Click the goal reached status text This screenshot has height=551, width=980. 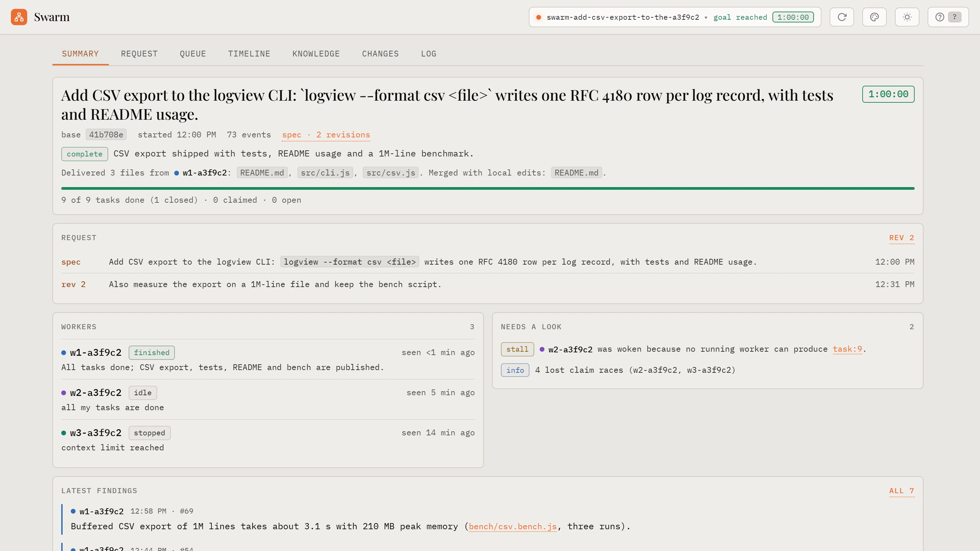(x=740, y=17)
